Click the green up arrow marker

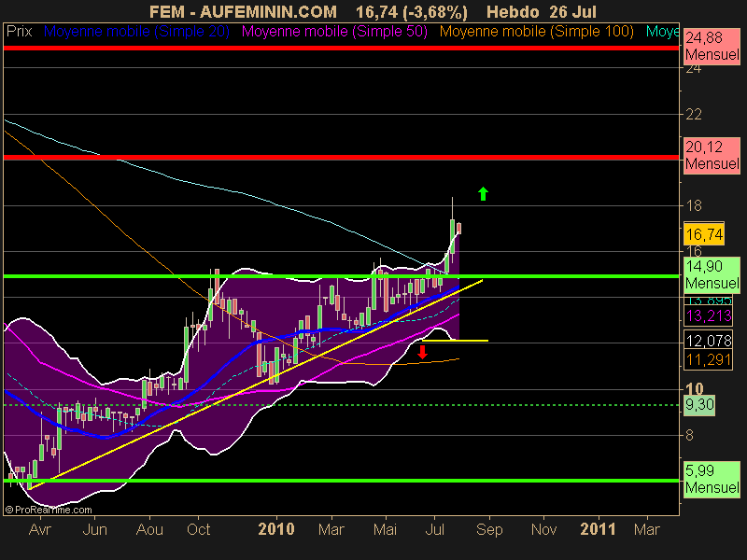pos(483,193)
